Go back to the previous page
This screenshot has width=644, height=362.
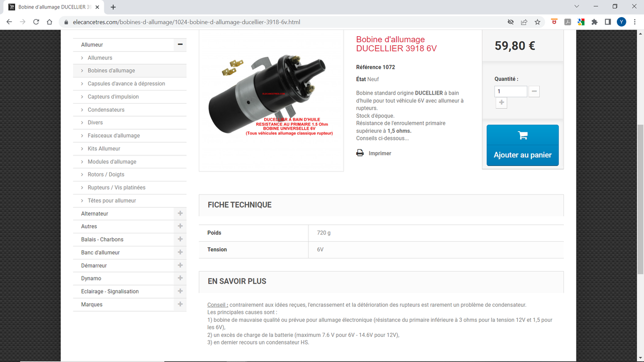tap(9, 22)
